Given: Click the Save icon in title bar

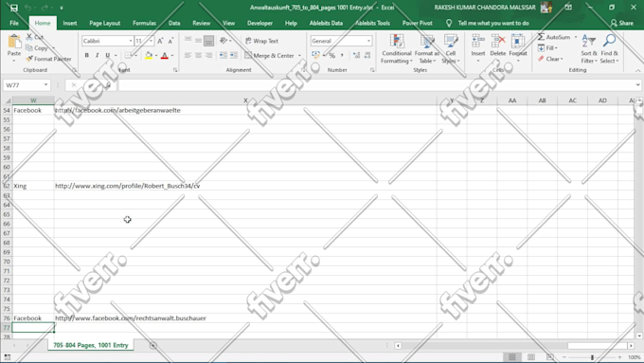Looking at the screenshot, I should [x=13, y=8].
